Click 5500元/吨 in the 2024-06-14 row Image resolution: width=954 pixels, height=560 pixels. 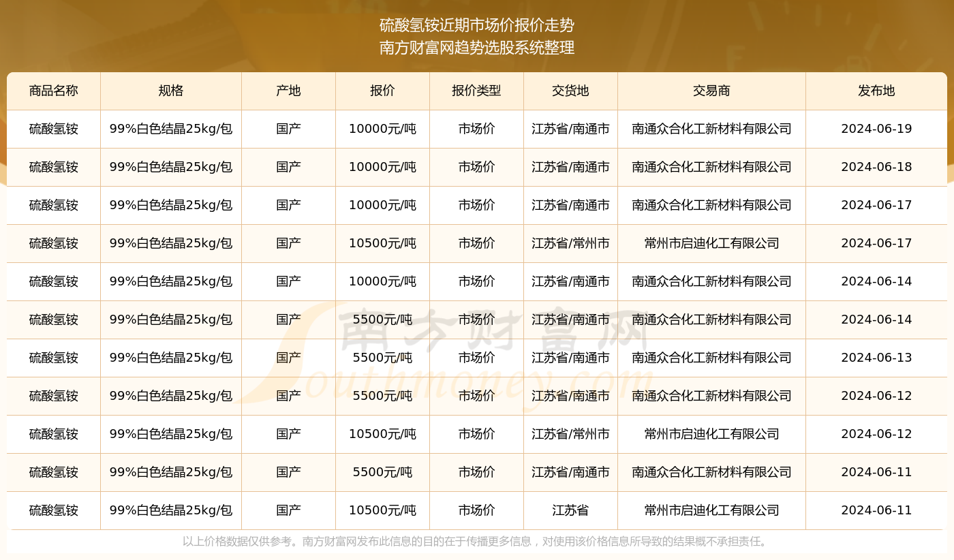(x=382, y=320)
